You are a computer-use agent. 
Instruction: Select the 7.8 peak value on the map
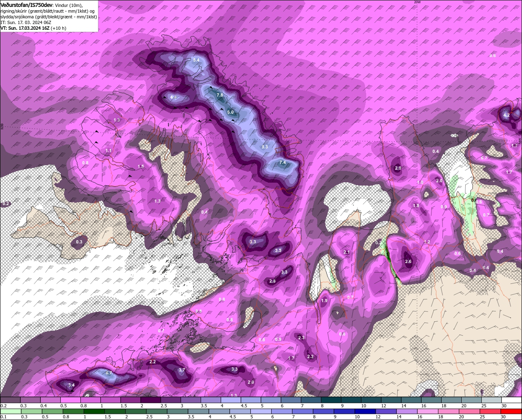[220, 95]
